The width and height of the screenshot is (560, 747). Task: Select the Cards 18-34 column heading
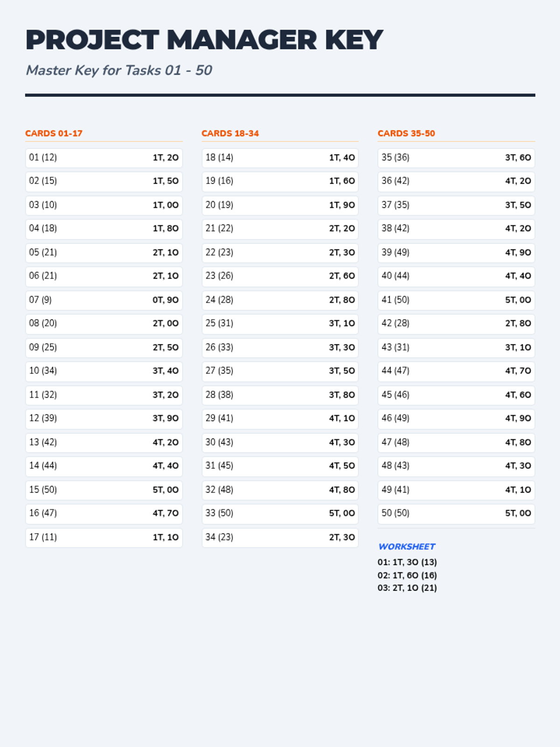[x=230, y=134]
